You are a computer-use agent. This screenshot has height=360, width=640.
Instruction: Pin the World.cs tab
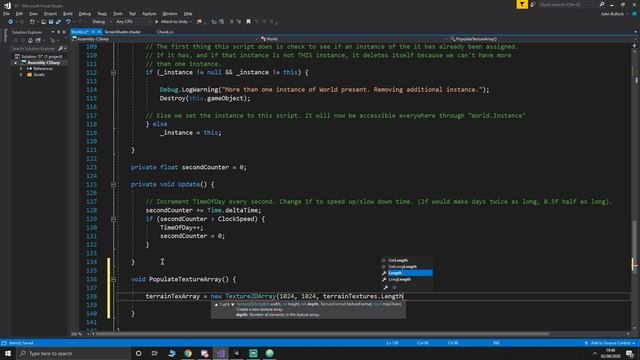[93, 31]
